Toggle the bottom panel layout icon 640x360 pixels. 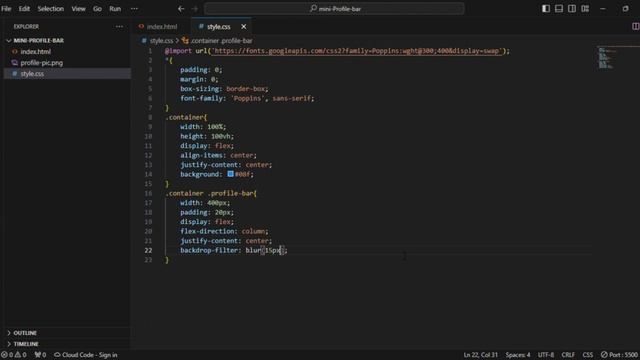click(559, 9)
